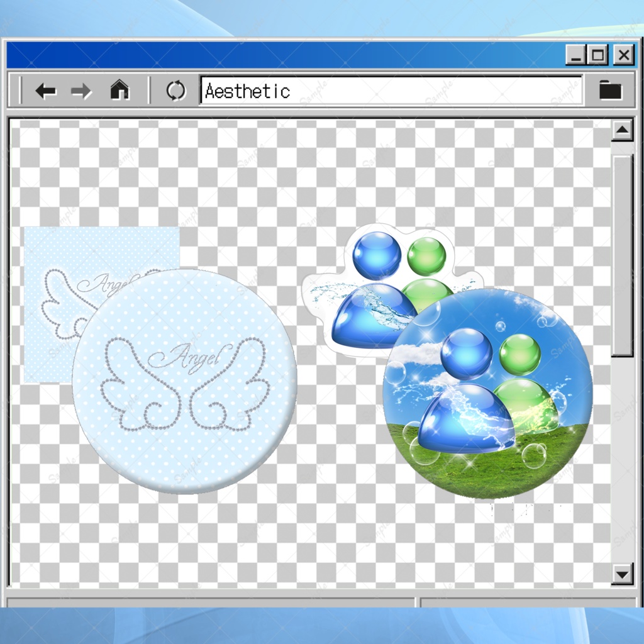Click the back arrow navigation icon
The width and height of the screenshot is (644, 644).
click(45, 91)
